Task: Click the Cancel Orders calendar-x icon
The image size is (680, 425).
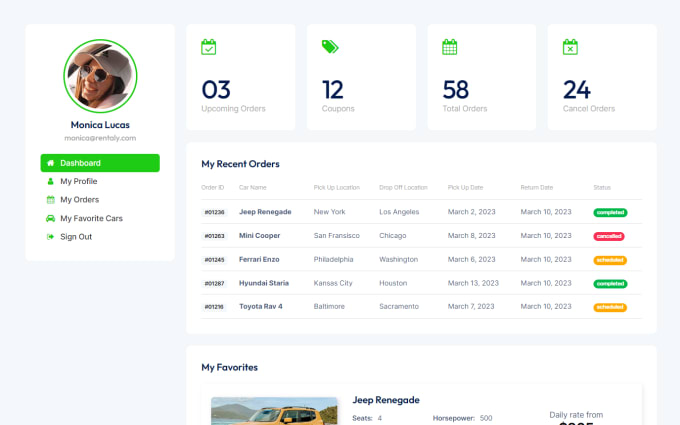Action: coord(570,47)
